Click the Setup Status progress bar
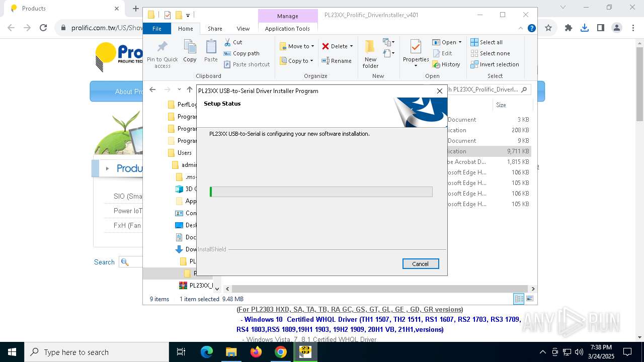This screenshot has height=362, width=644. (321, 192)
